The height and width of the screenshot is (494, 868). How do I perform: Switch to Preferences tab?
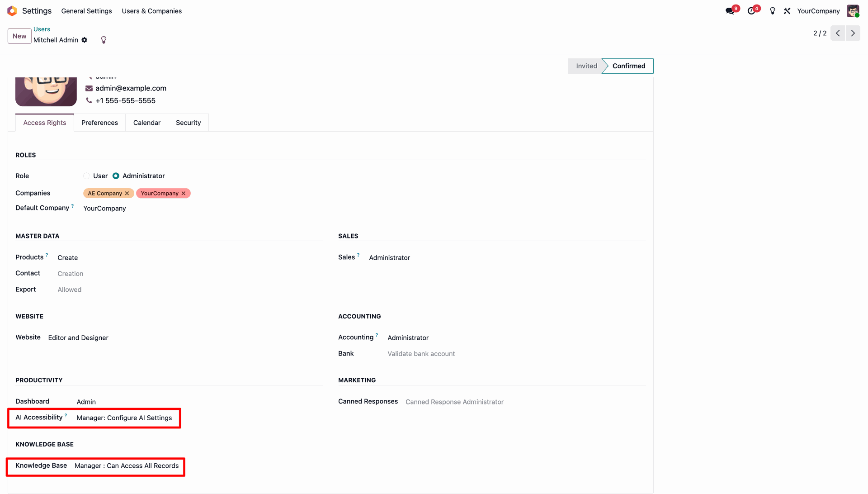(99, 123)
